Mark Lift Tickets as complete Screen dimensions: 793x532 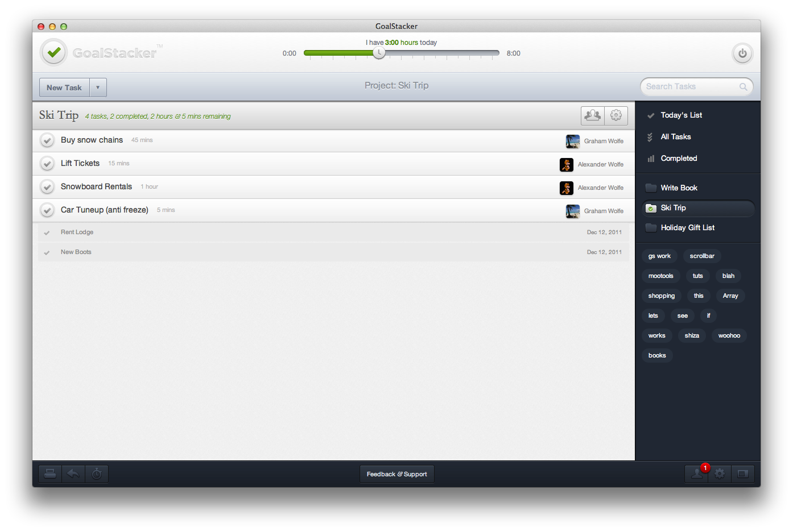47,164
